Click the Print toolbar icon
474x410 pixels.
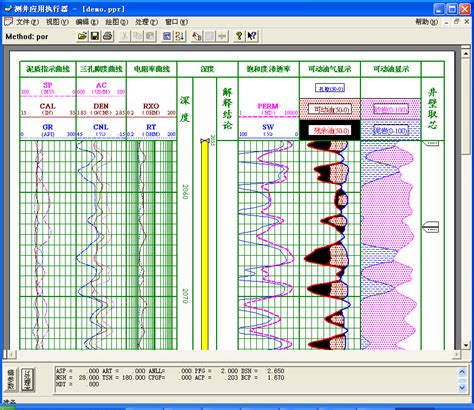click(x=107, y=36)
